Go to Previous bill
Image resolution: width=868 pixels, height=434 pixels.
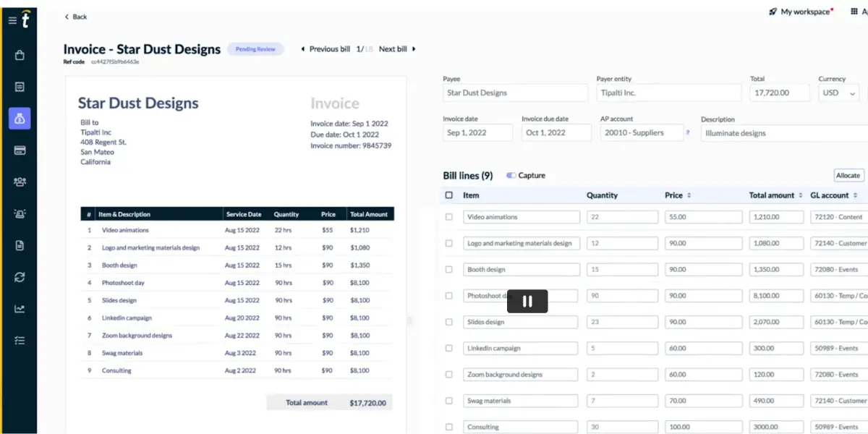point(325,49)
